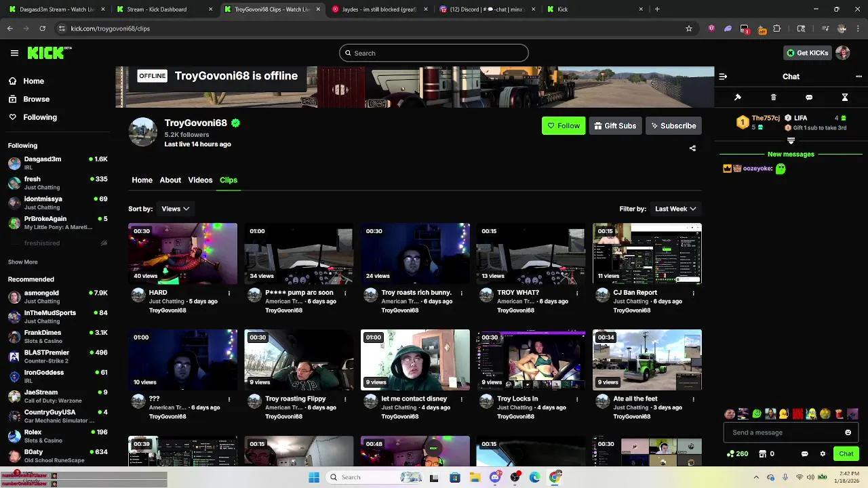Play the Ate all the feet thumbnail

[x=647, y=360]
